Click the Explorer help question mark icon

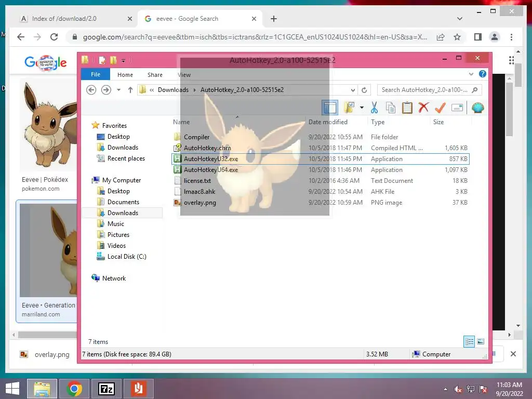click(x=483, y=74)
